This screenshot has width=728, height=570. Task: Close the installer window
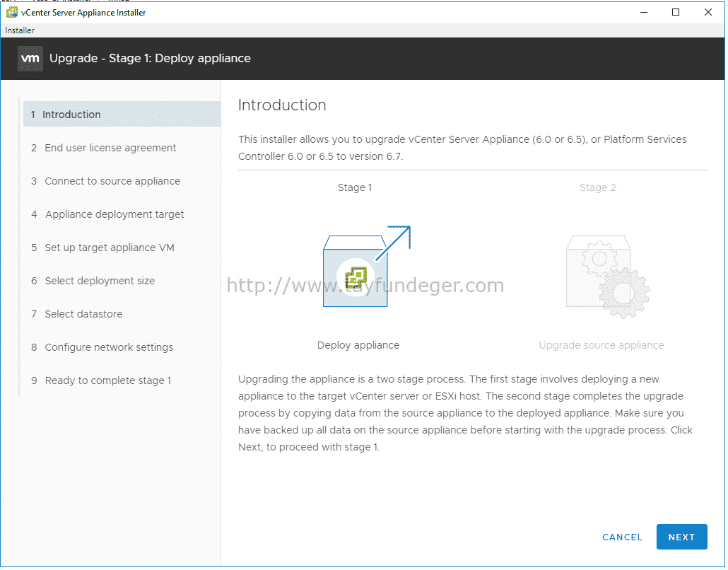[708, 13]
